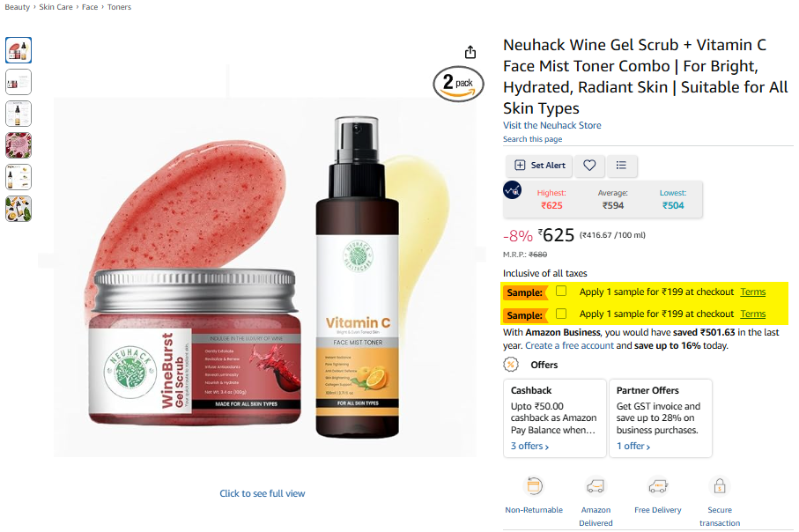
Task: Click the Free Delivery icon
Action: [658, 486]
